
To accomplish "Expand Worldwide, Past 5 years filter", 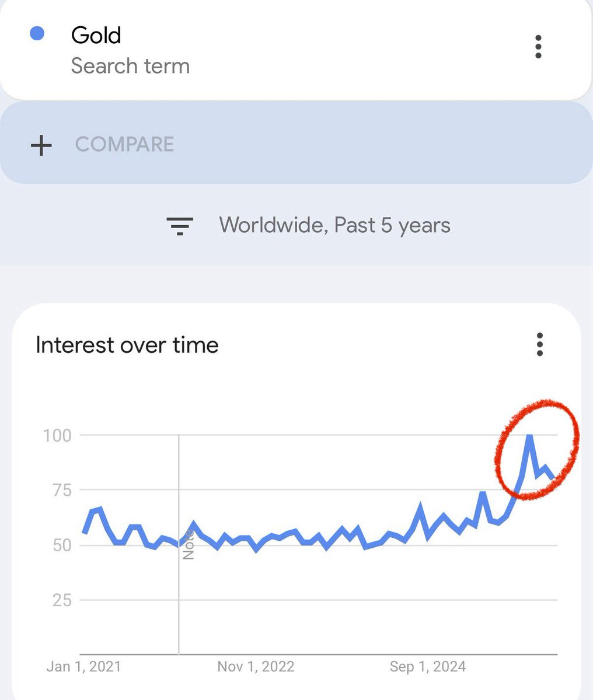I will [334, 225].
